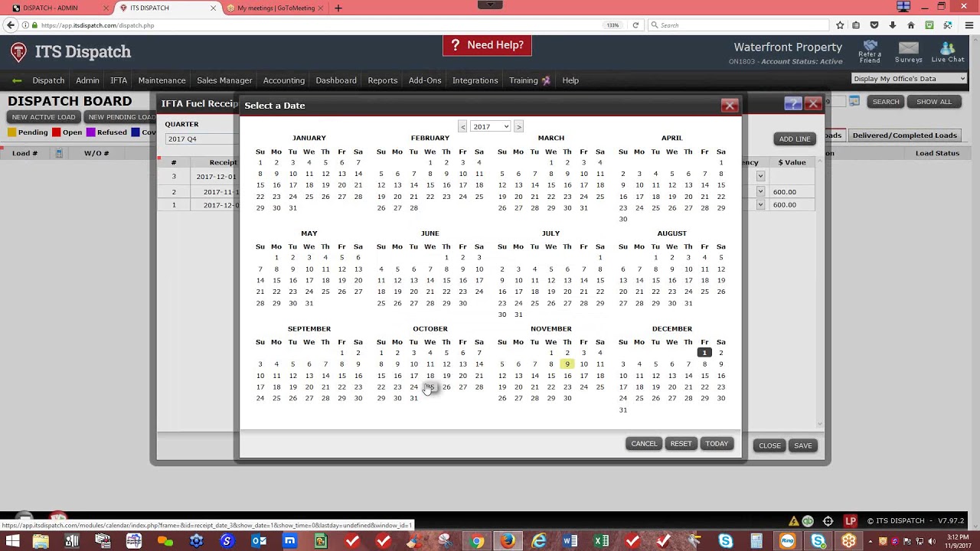Open Skype from taskbar
This screenshot has width=980, height=551.
(726, 542)
